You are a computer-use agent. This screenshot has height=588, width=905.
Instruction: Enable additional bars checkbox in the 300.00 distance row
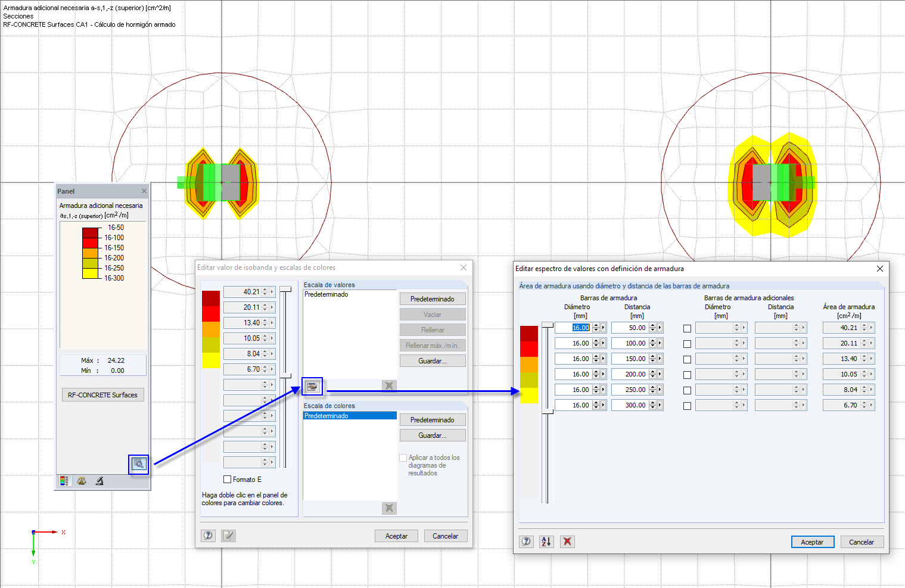687,406
